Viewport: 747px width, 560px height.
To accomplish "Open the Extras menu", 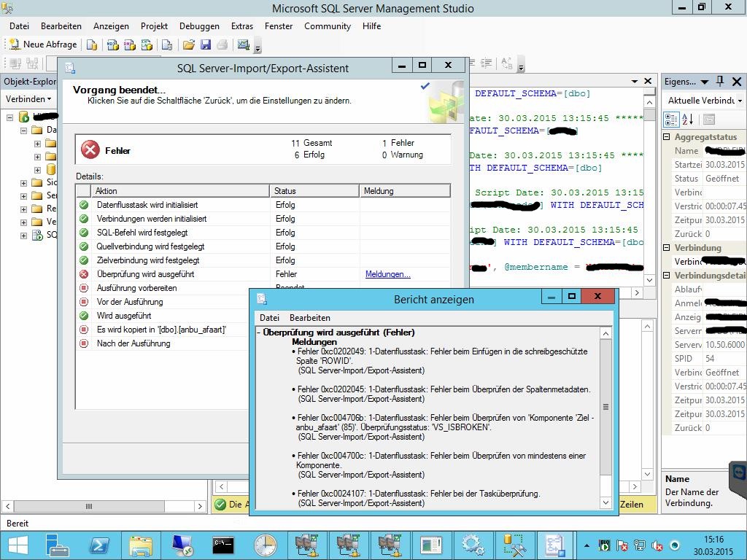I will 242,26.
